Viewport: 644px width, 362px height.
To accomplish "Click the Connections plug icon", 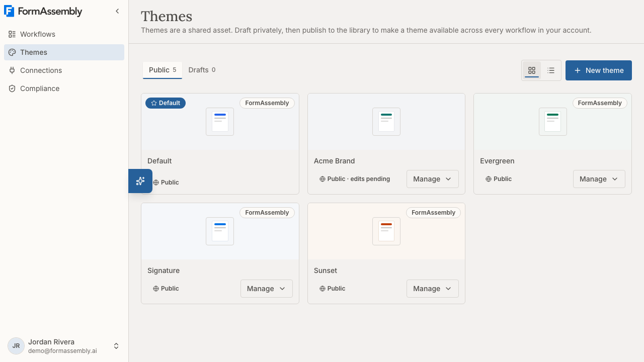I will point(12,70).
